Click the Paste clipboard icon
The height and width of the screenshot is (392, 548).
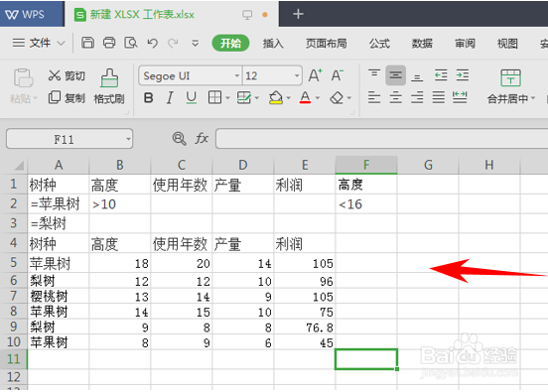pos(23,77)
